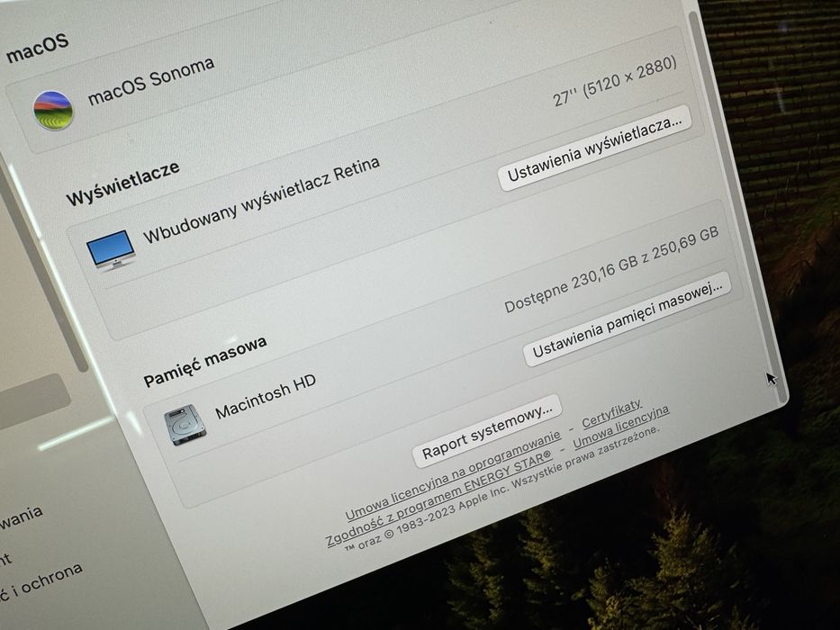Click the highlighted sidebar row
This screenshot has width=840, height=630.
(33, 401)
